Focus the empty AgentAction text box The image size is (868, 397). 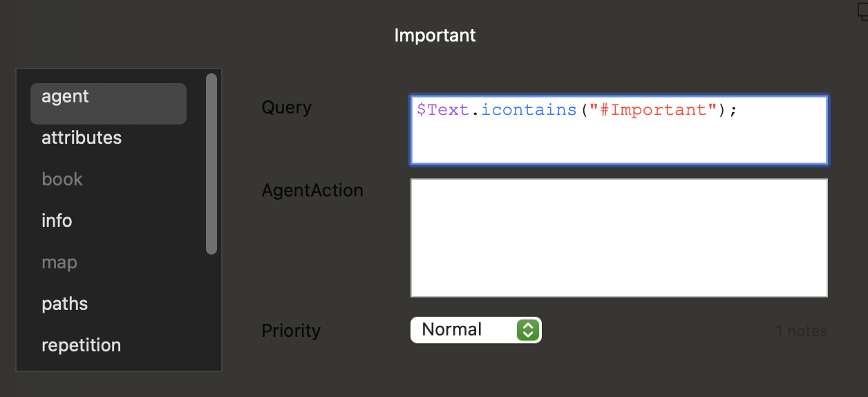(x=619, y=238)
